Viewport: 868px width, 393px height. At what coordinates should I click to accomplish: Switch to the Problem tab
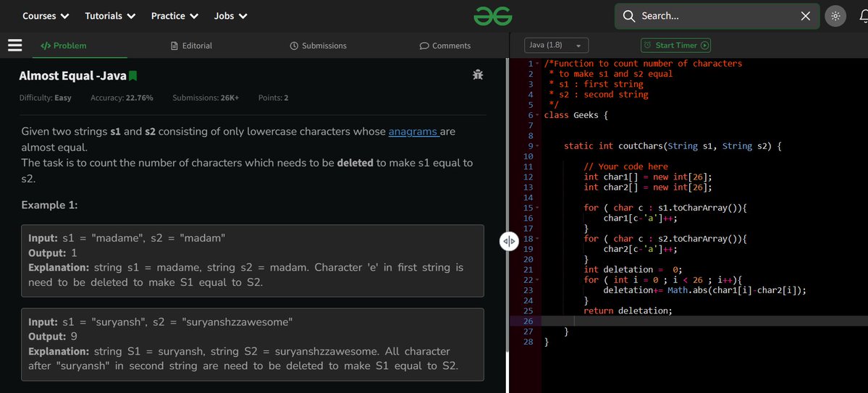pyautogui.click(x=64, y=46)
